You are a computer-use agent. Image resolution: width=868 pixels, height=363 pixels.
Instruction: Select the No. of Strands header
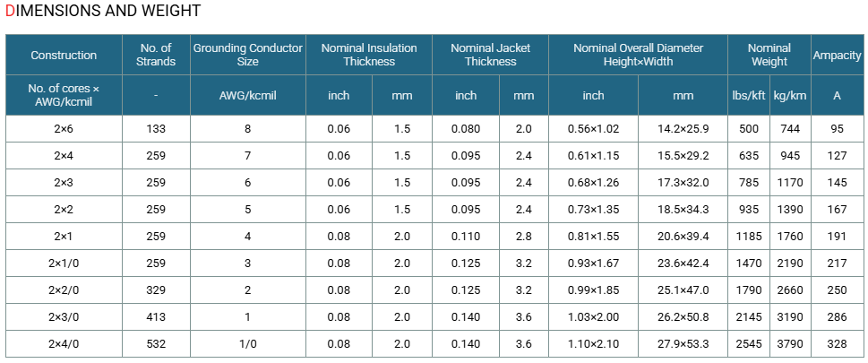[x=156, y=55]
